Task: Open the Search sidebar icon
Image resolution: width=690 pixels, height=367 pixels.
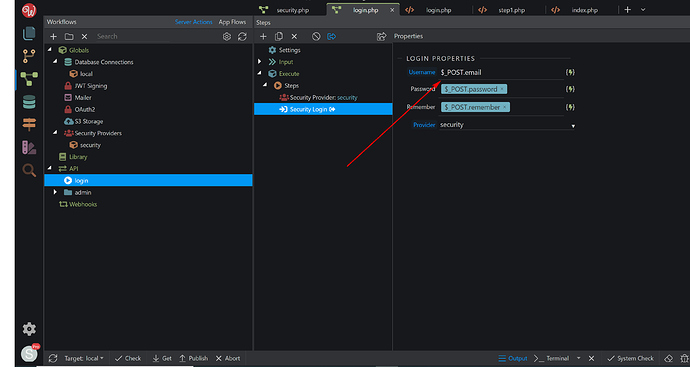Action: (x=29, y=170)
